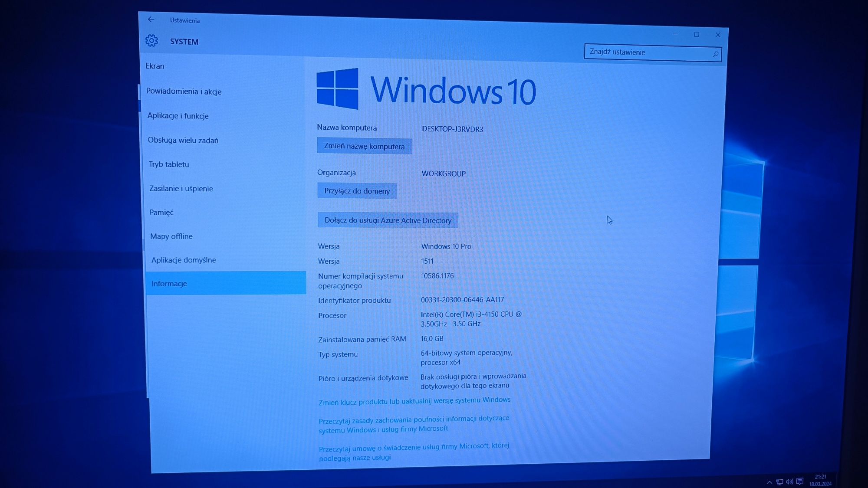The width and height of the screenshot is (868, 488).
Task: Click the 64-bitowy system operacyjny text
Action: 466,357
